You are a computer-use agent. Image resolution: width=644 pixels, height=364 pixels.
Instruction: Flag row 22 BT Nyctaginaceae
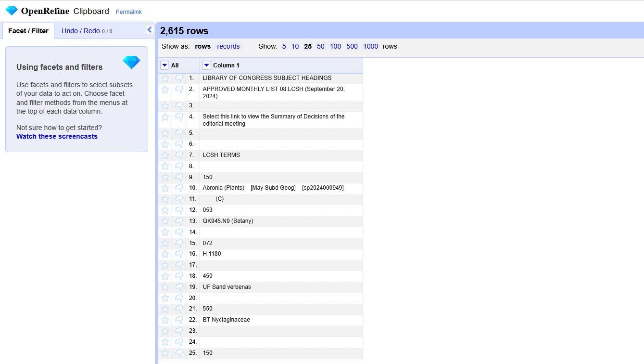[x=179, y=320]
